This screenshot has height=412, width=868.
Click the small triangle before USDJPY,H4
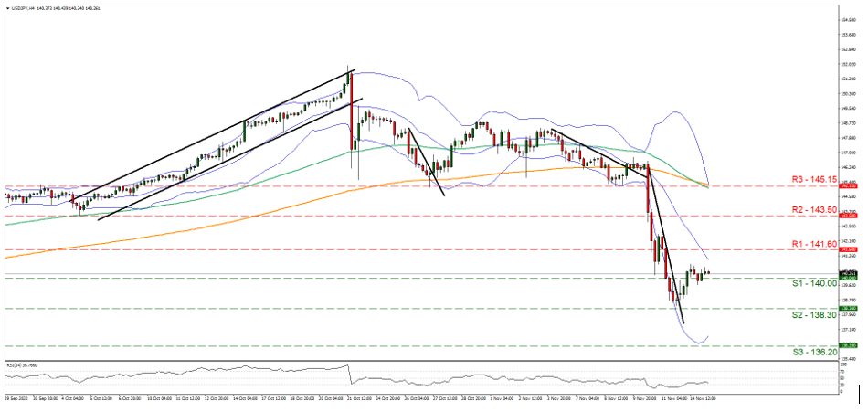[5, 6]
